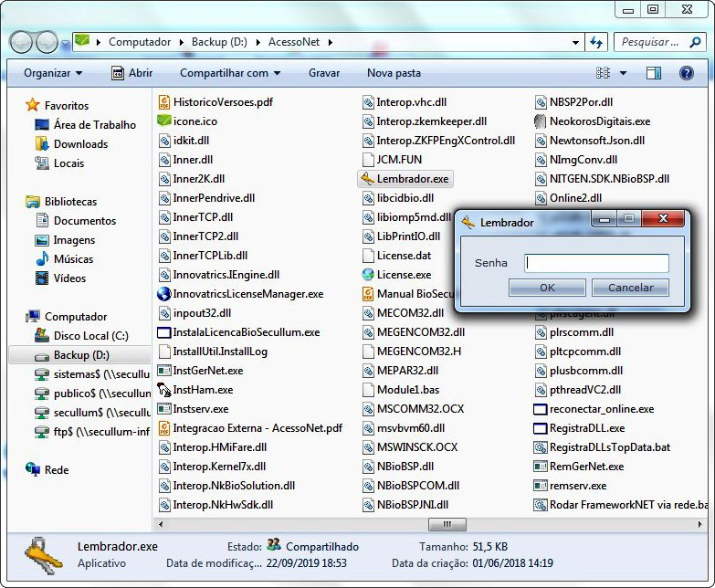Viewport: 715px width, 588px height.
Task: Expand the address bar history dropdown
Action: pyautogui.click(x=575, y=42)
